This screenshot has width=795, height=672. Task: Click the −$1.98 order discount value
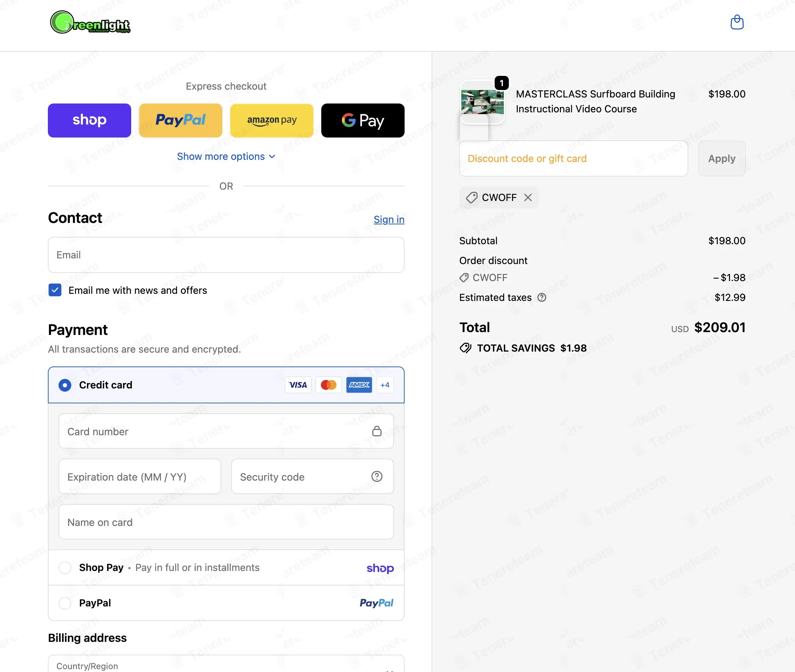729,278
